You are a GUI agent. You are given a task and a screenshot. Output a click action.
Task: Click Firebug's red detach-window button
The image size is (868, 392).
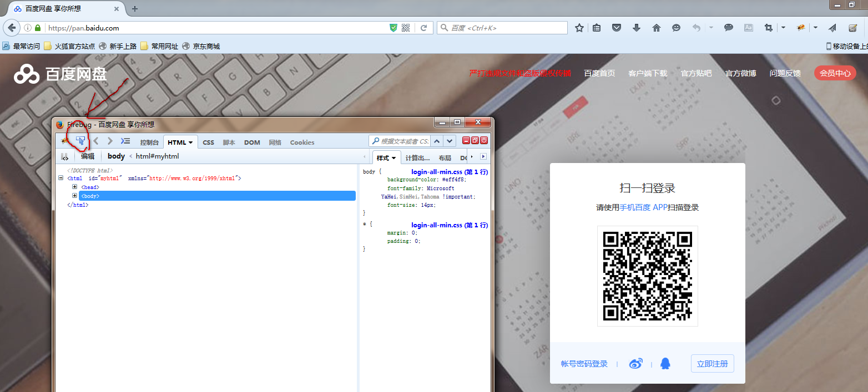coord(475,141)
